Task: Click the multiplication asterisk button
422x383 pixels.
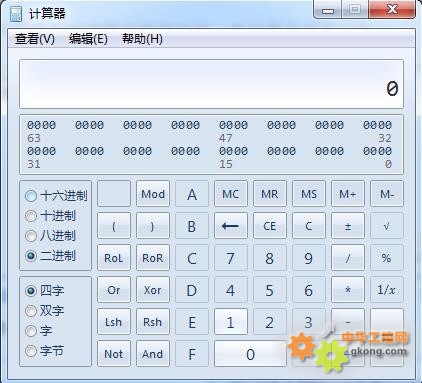Action: 348,290
